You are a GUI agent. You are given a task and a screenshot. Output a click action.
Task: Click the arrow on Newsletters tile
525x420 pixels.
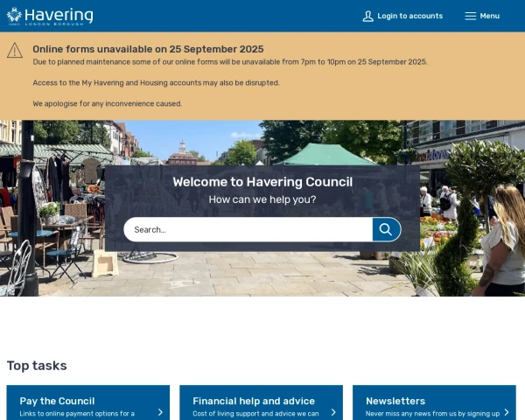coord(507,411)
